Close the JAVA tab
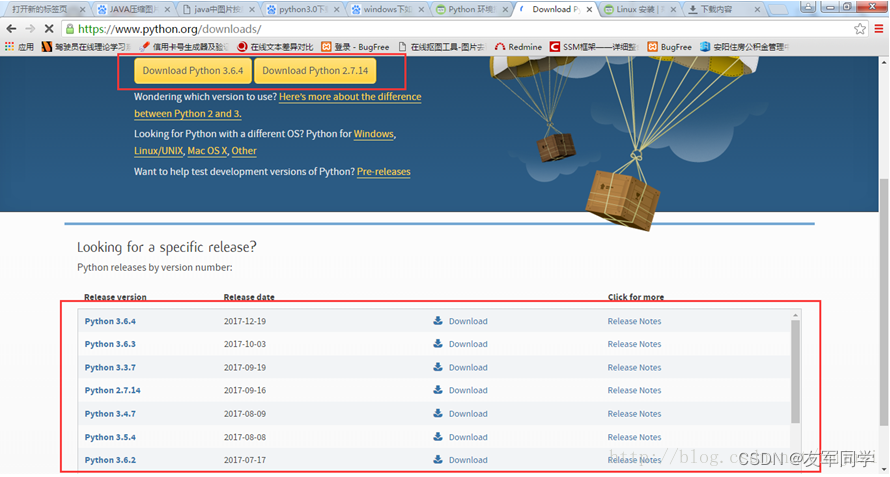 167,9
